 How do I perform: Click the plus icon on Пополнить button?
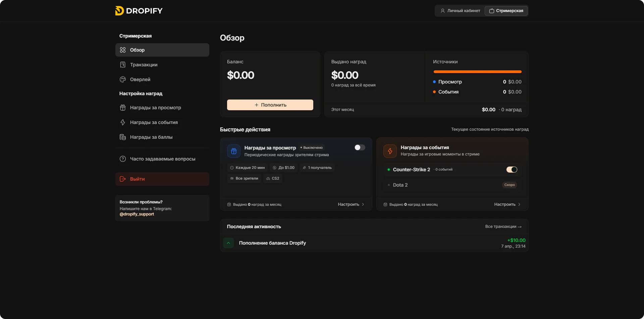[257, 105]
